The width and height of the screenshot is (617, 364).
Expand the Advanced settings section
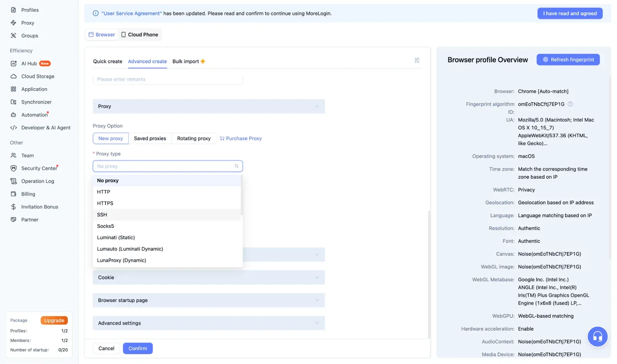209,323
